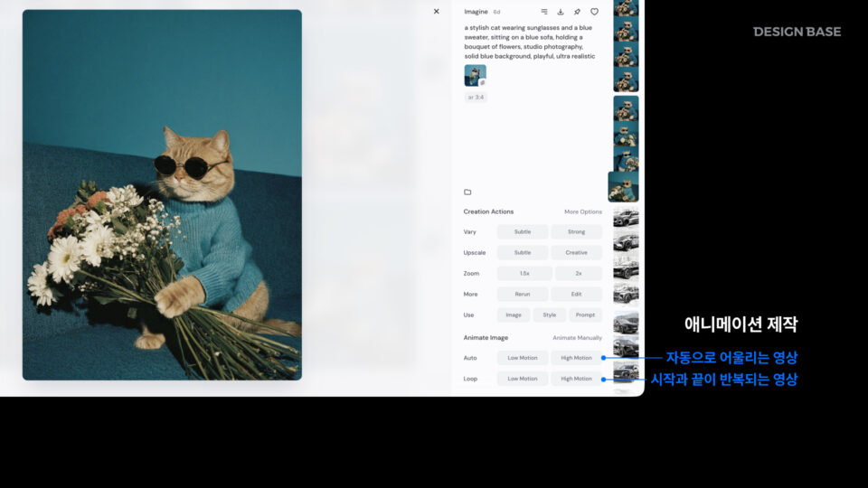This screenshot has width=868, height=488.
Task: Close the image detail view with X
Action: [x=436, y=12]
